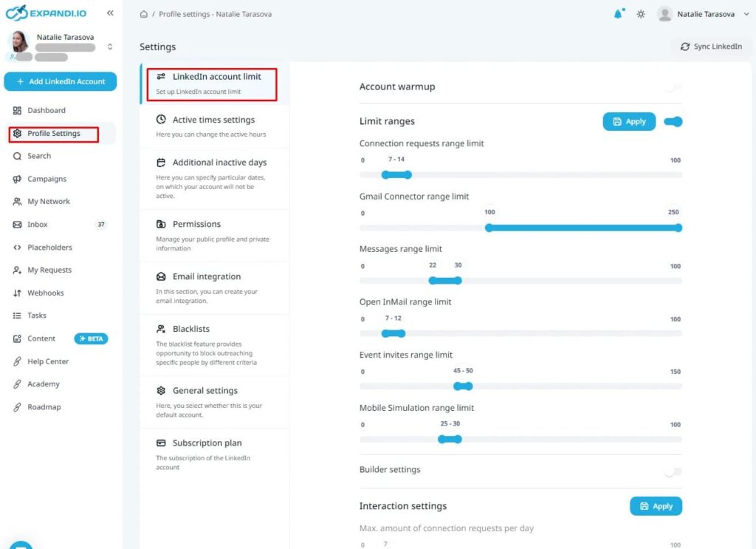Apply the Interaction settings changes
The height and width of the screenshot is (549, 756).
(x=656, y=506)
